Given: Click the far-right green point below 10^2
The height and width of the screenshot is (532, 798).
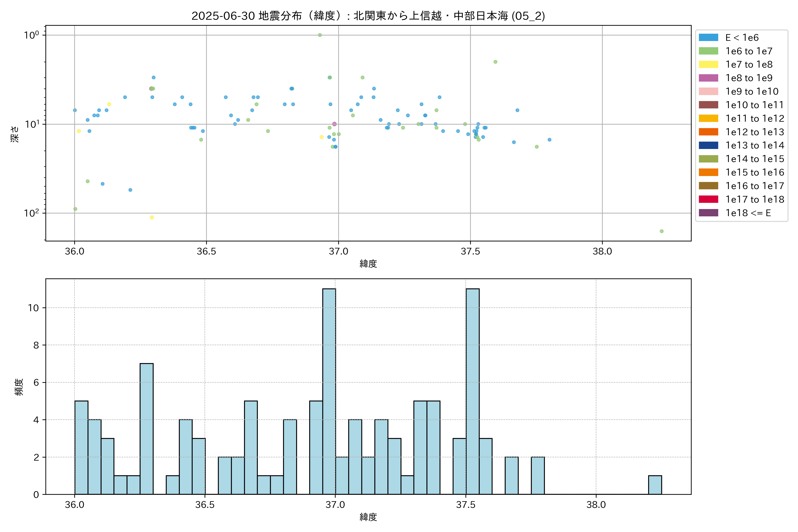Looking at the screenshot, I should point(662,231).
